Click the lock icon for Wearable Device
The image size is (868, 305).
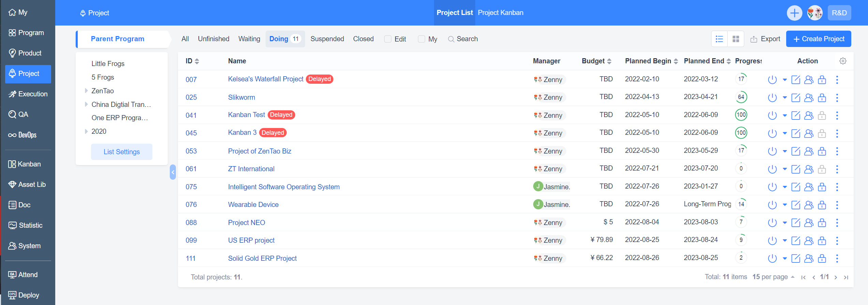(822, 205)
